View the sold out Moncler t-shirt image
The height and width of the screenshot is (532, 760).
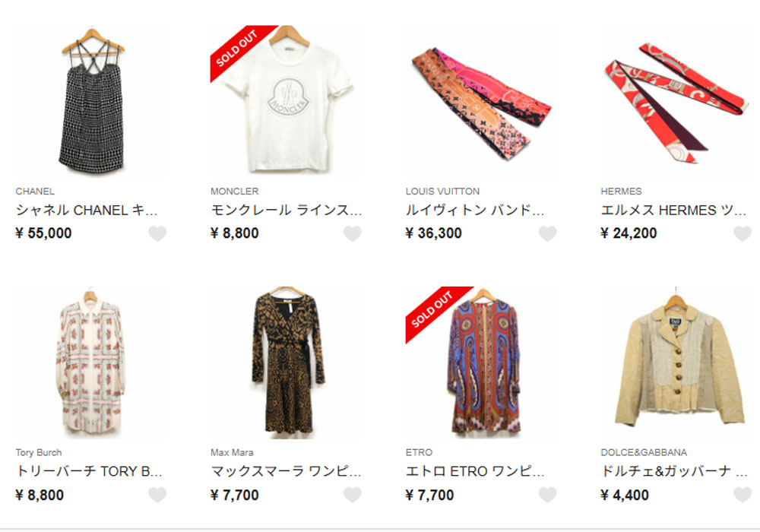pos(287,101)
